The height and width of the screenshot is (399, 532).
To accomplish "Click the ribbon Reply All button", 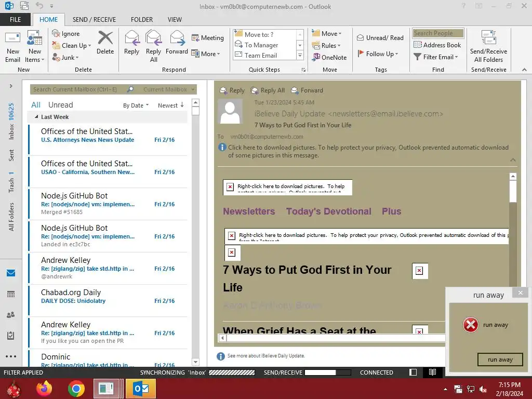I will tap(153, 47).
